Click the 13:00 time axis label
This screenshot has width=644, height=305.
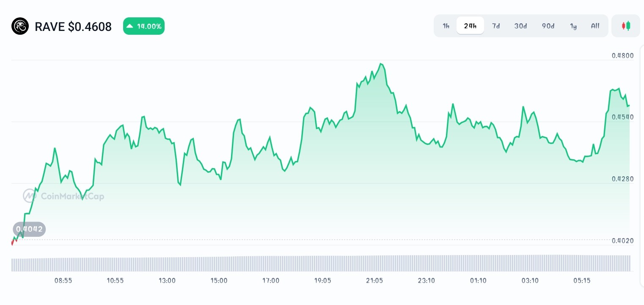coord(167,280)
